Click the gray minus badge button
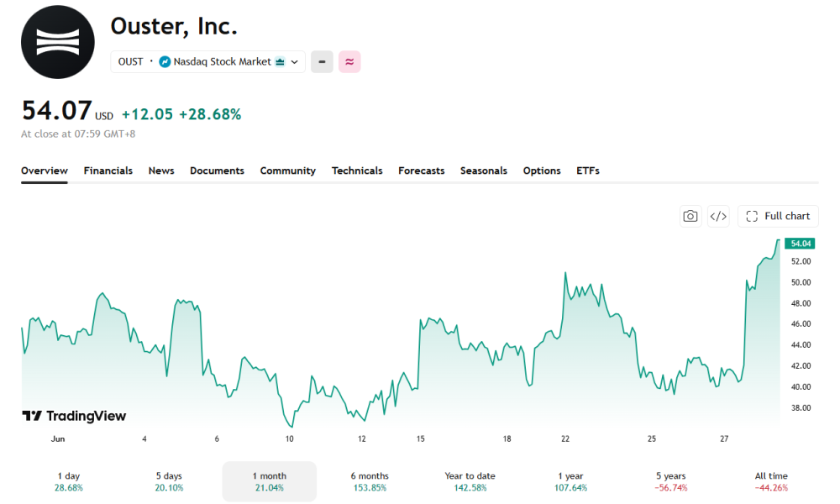The width and height of the screenshot is (840, 504). 322,61
